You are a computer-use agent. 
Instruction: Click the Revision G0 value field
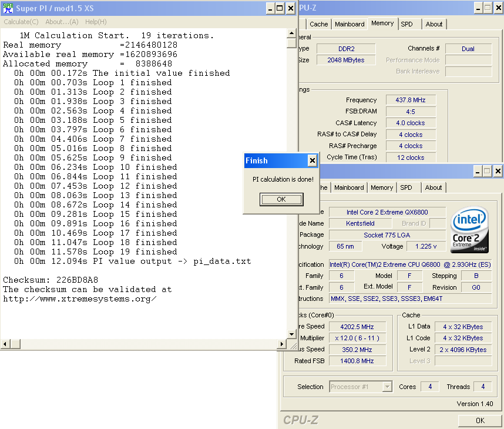point(476,287)
